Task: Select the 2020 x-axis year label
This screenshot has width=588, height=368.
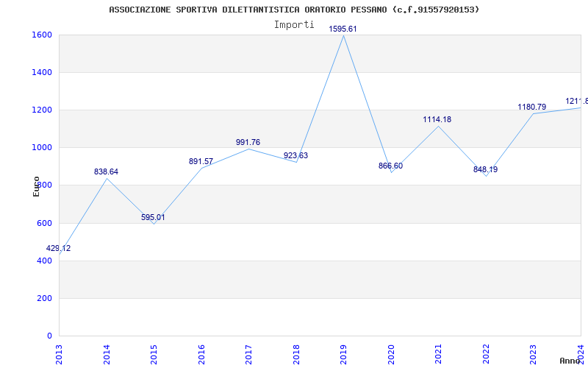Action: tap(391, 354)
